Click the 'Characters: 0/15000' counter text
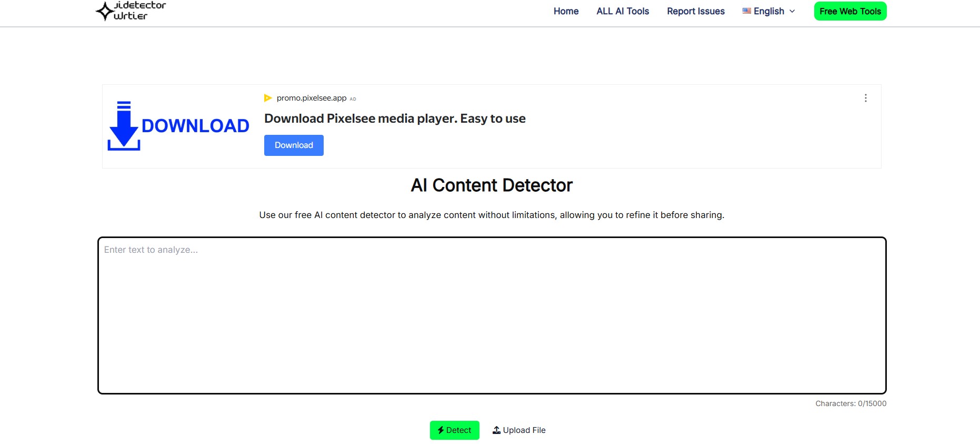980x444 pixels. (851, 403)
